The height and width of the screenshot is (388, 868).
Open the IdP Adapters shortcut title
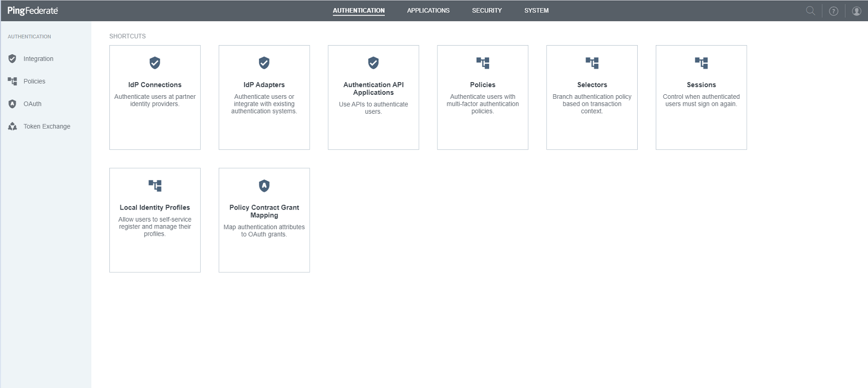(x=264, y=85)
